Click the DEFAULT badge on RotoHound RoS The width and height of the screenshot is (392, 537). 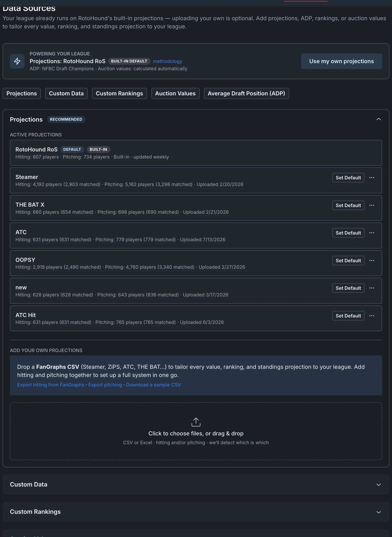[72, 150]
